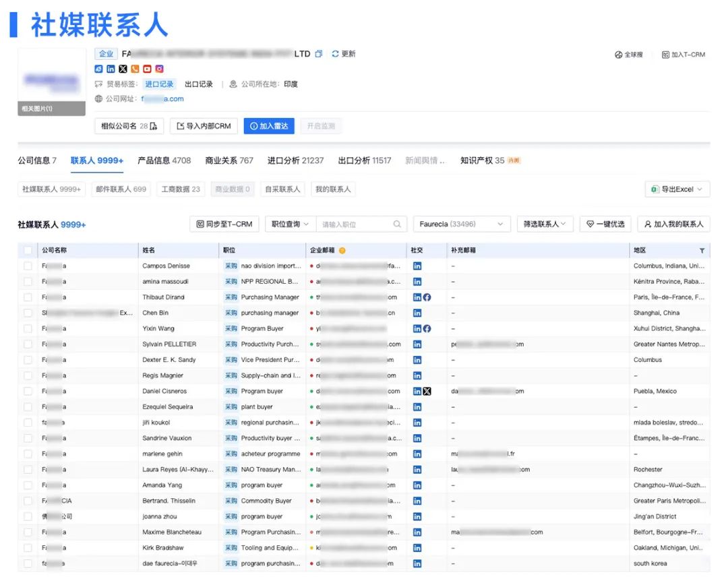Screen dimensions: 728x579
Task: Open Daniel Cisneros's X icon
Action: pos(427,392)
